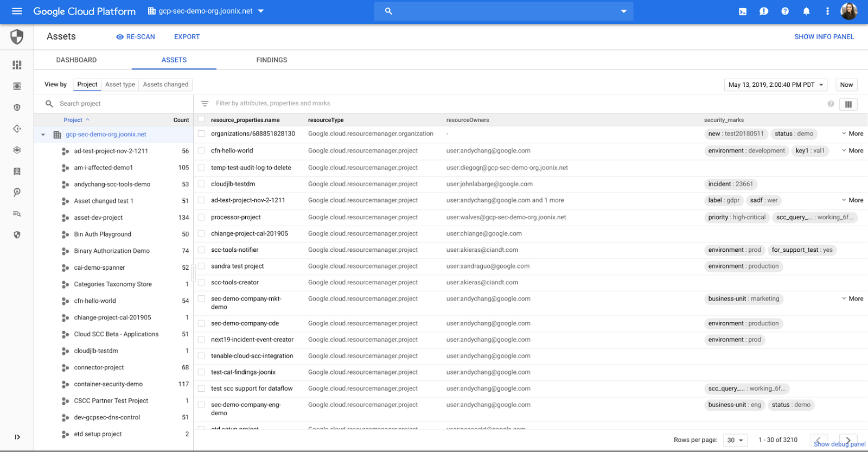The width and height of the screenshot is (868, 452).
Task: Click the Now button
Action: click(846, 85)
